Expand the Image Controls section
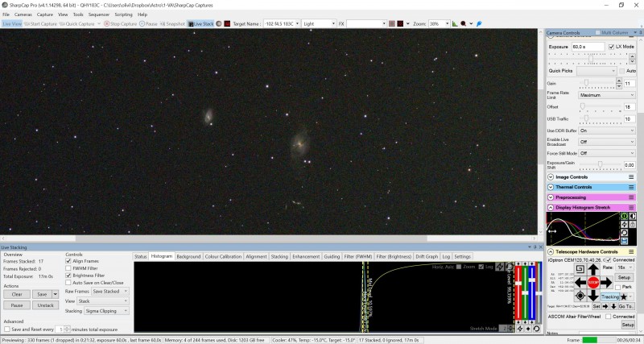 [551, 177]
